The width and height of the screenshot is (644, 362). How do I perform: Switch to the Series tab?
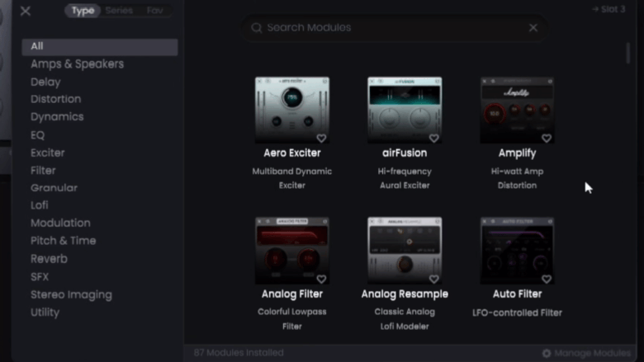pyautogui.click(x=119, y=11)
